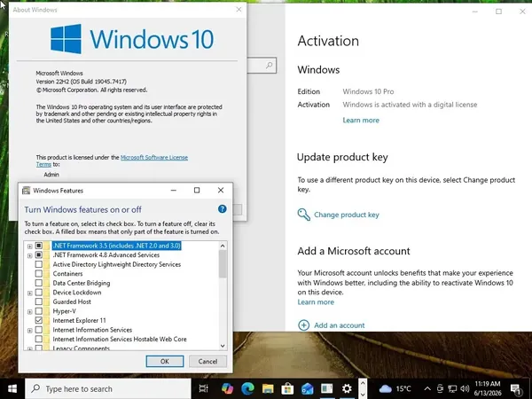
Task: Click Learn more under Activation
Action: pos(361,120)
